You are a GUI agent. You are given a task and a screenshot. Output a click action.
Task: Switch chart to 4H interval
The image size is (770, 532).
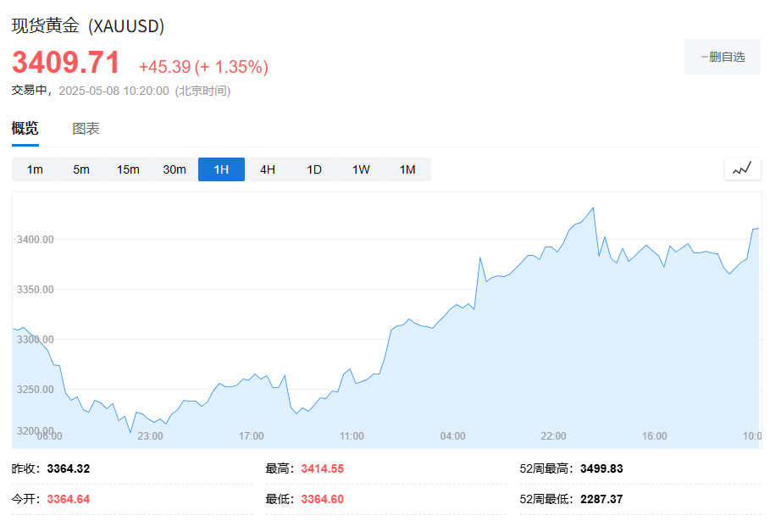tap(268, 169)
